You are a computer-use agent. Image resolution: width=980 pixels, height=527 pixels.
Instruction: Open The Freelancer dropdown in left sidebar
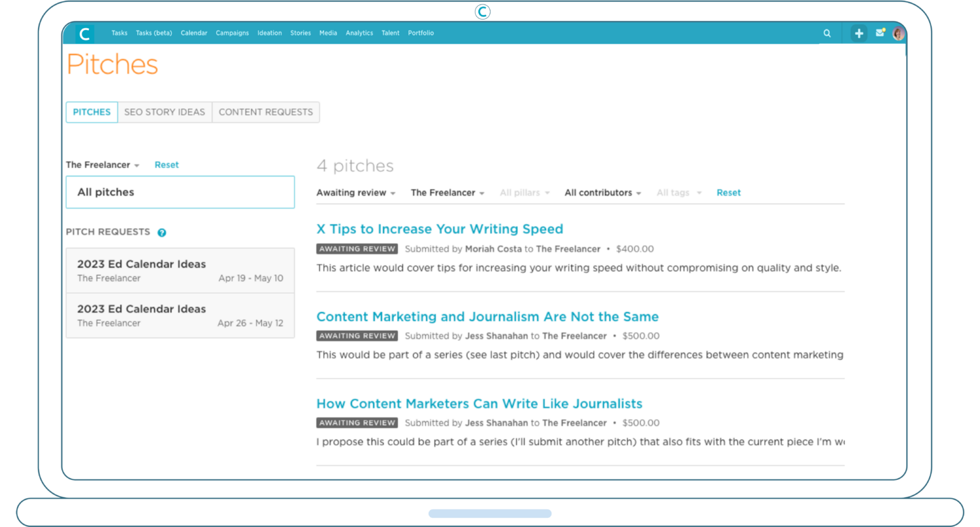(x=103, y=165)
